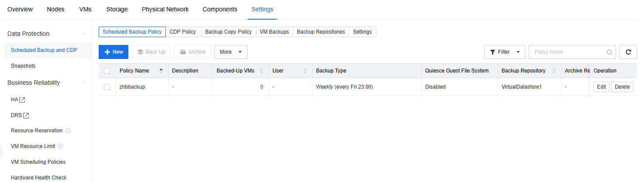Open Hardware Health Check in sidebar
Screen dimensions: 644x183
(39, 178)
